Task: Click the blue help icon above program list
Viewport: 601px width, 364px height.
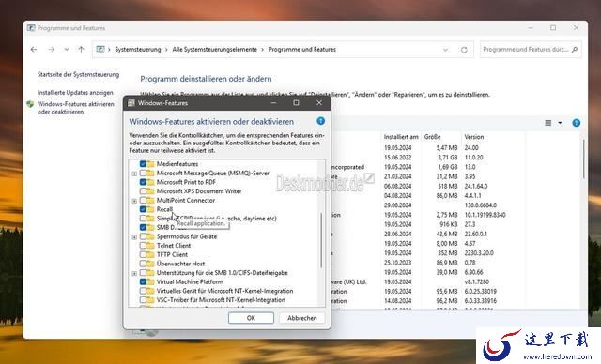Action: pos(576,123)
